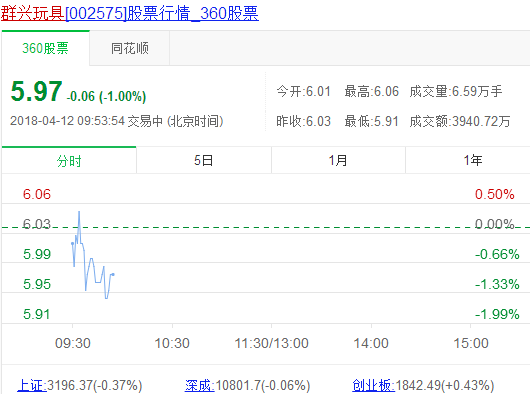This screenshot has width=530, height=394.
Task: Click the 6.06 price axis label
Action: click(37, 194)
